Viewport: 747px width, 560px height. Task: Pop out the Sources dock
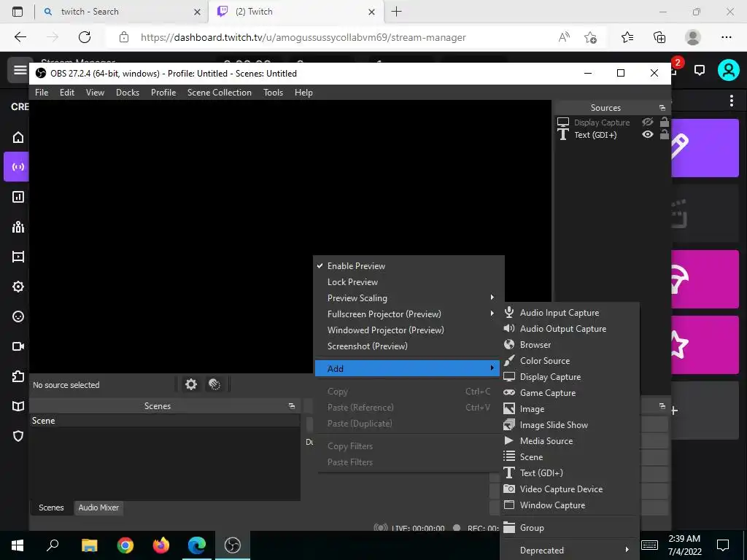tap(662, 108)
